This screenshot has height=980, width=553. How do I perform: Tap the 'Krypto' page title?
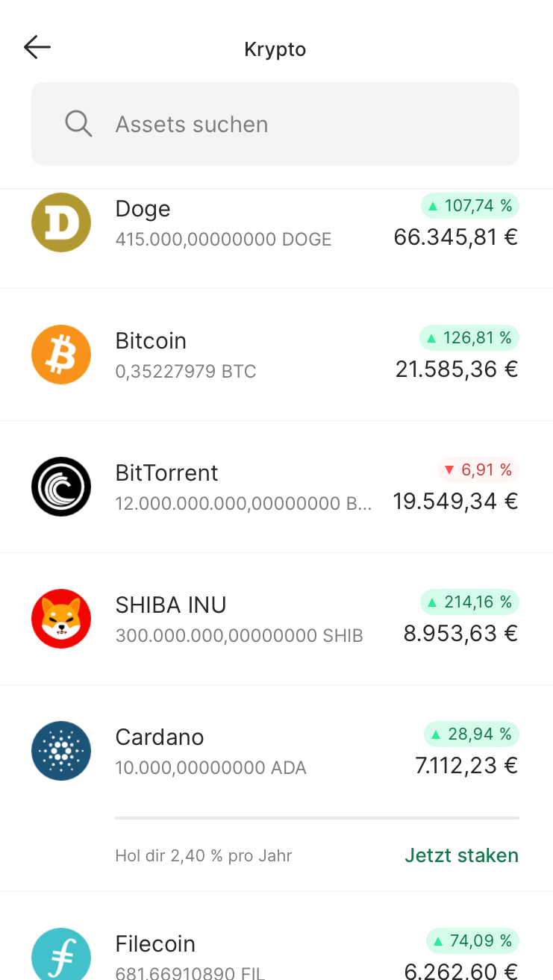(275, 49)
